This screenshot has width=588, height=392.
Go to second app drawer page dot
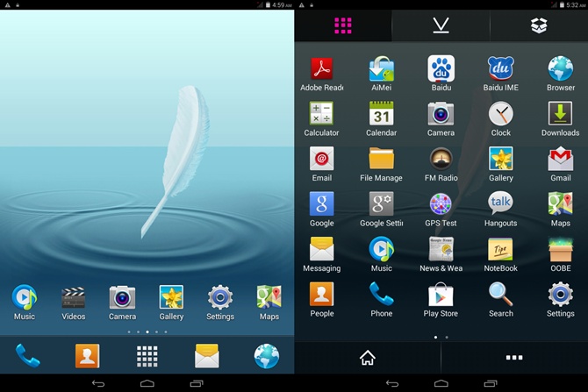coord(447,338)
